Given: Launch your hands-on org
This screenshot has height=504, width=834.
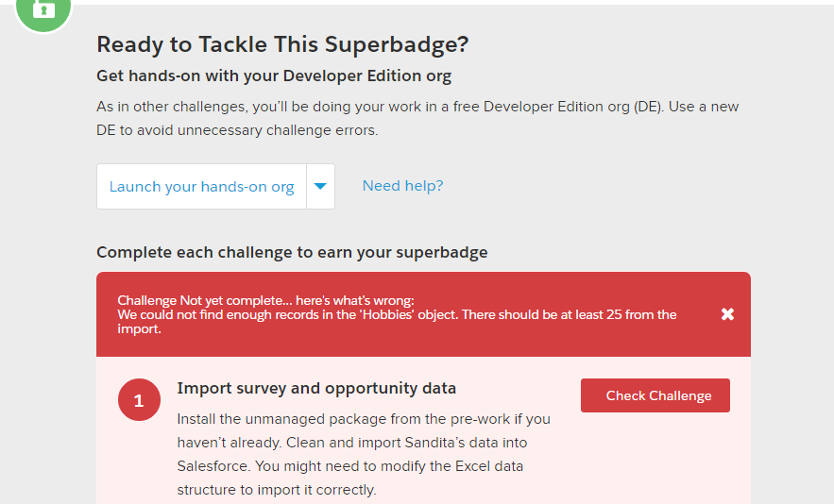Looking at the screenshot, I should [x=201, y=187].
